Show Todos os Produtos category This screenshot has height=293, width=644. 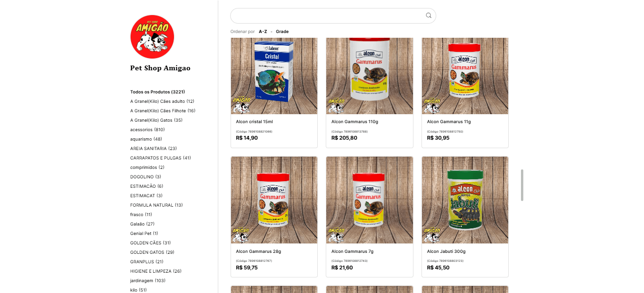tap(157, 92)
